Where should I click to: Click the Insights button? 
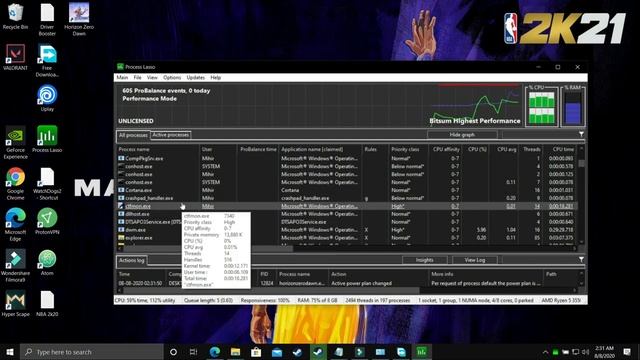424,260
